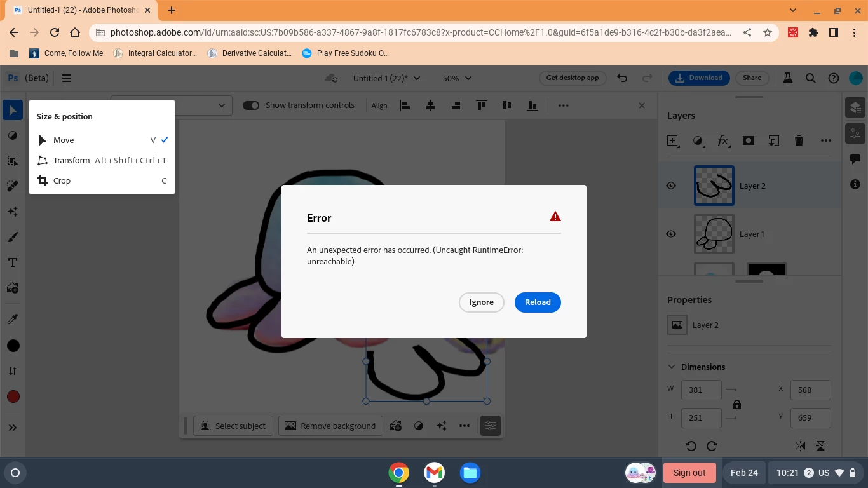Add an adjustment layer in Layers panel
Screen dimensions: 868x488
click(x=698, y=141)
